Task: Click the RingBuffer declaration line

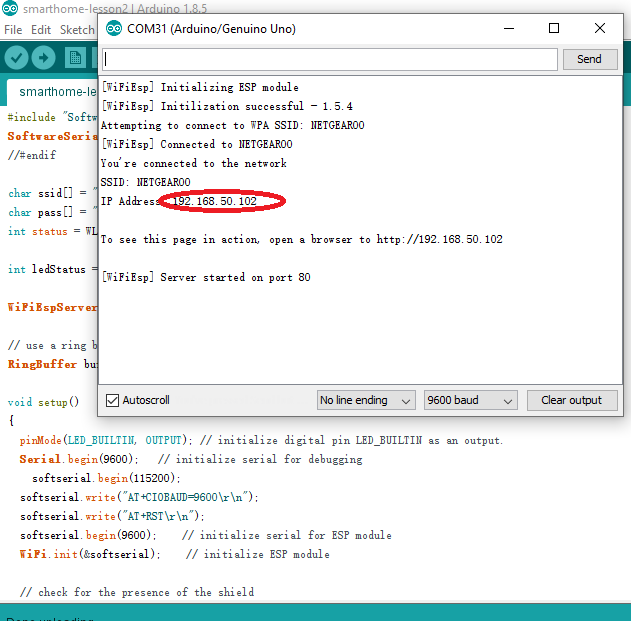Action: click(x=52, y=364)
